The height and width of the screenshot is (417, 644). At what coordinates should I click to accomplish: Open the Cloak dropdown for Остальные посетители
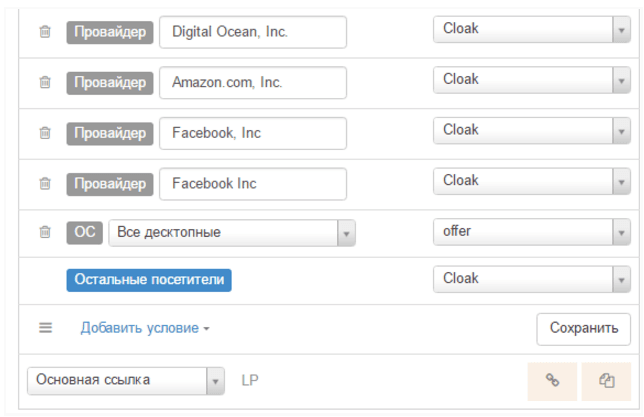tap(532, 279)
